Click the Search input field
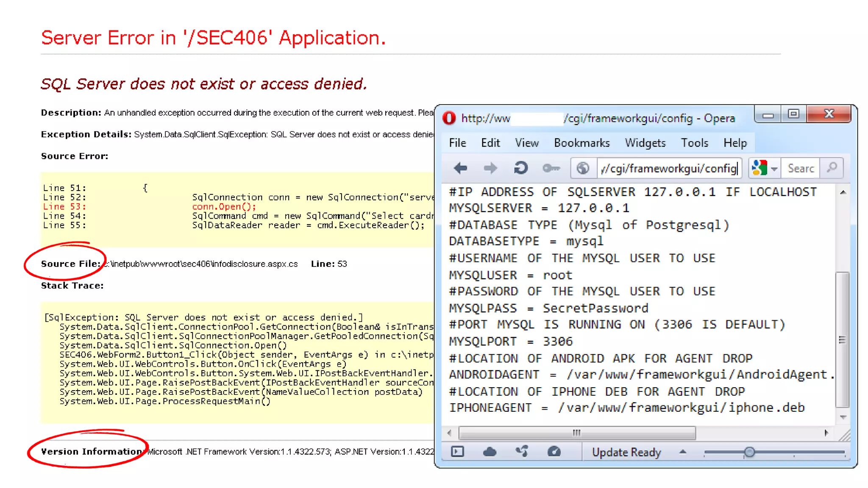This screenshot has height=488, width=868. (801, 168)
